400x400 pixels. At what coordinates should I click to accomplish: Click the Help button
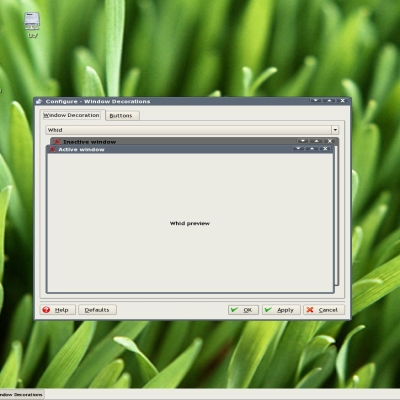(x=57, y=310)
